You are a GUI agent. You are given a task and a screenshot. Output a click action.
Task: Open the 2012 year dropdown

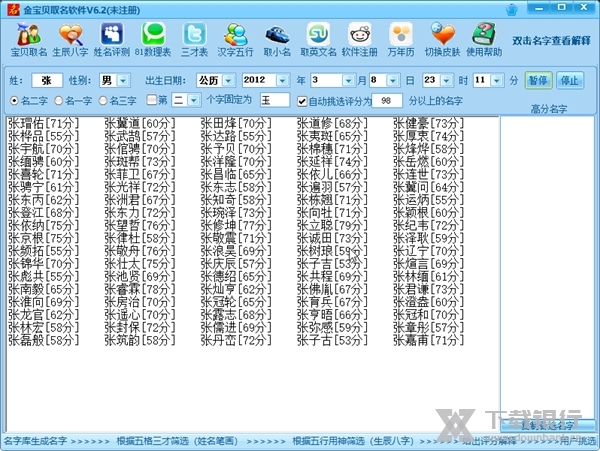click(282, 80)
